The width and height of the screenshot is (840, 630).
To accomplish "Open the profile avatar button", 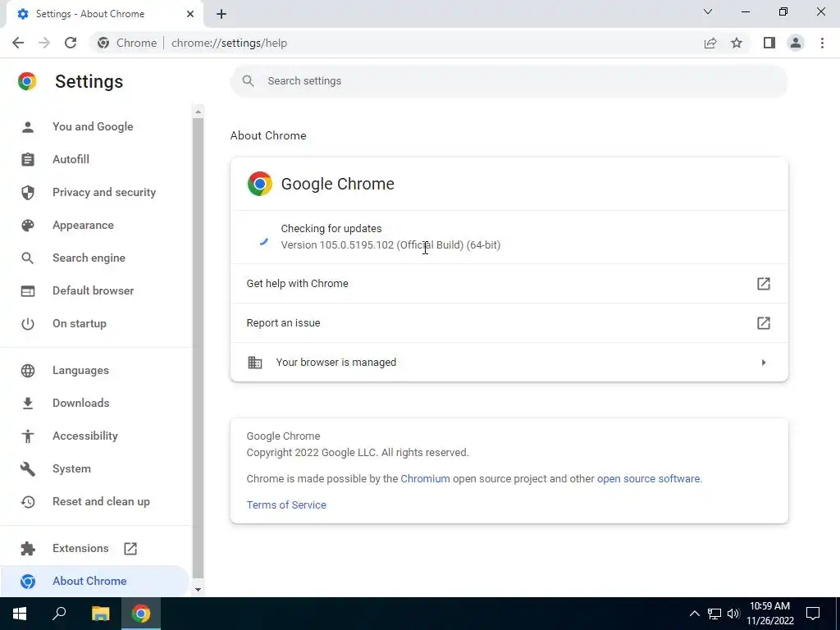I will pyautogui.click(x=796, y=43).
